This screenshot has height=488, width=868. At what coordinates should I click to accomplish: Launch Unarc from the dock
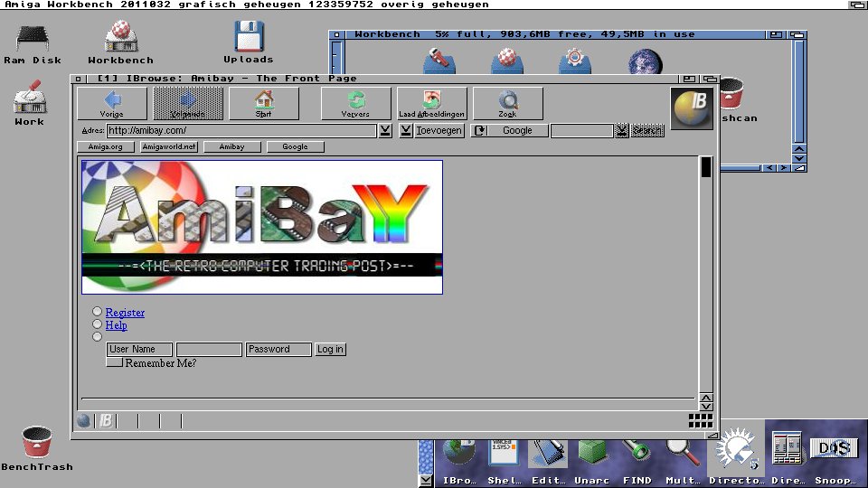591,462
